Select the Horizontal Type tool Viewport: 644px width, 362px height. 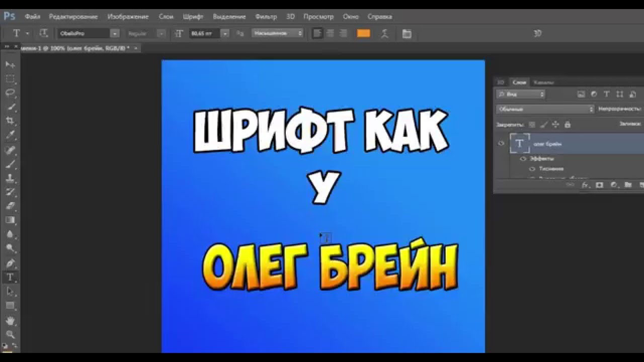pos(10,277)
